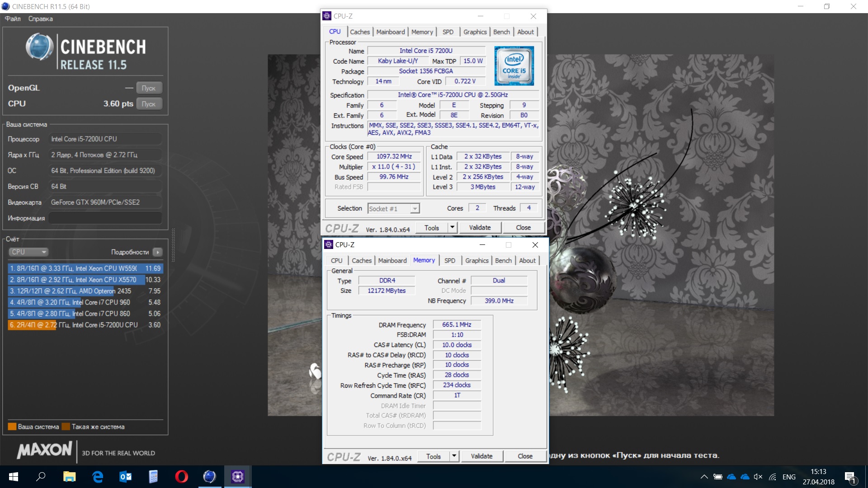Click the Информация input field
Image resolution: width=868 pixels, height=488 pixels.
point(105,218)
